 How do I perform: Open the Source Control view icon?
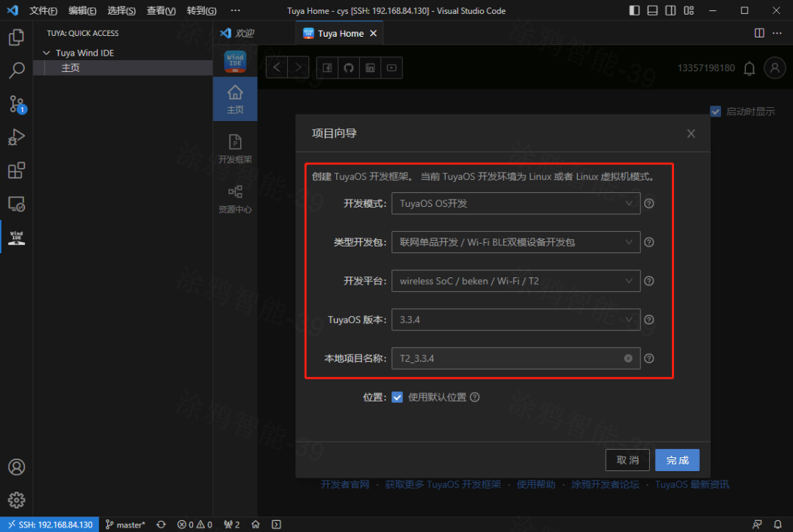(x=16, y=104)
